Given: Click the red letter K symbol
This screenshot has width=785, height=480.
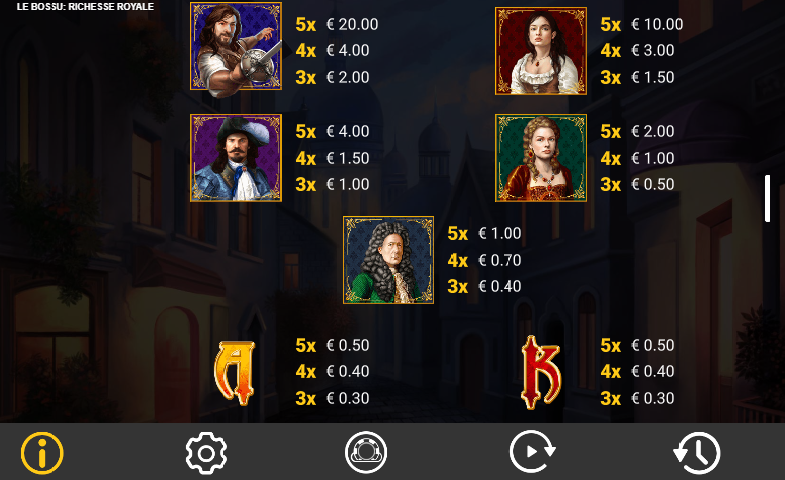Looking at the screenshot, I should point(541,372).
